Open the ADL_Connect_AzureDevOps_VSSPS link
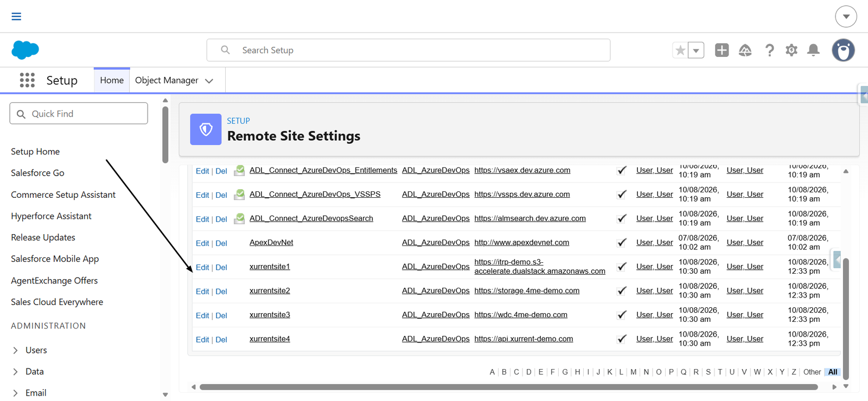This screenshot has width=868, height=401. [315, 194]
